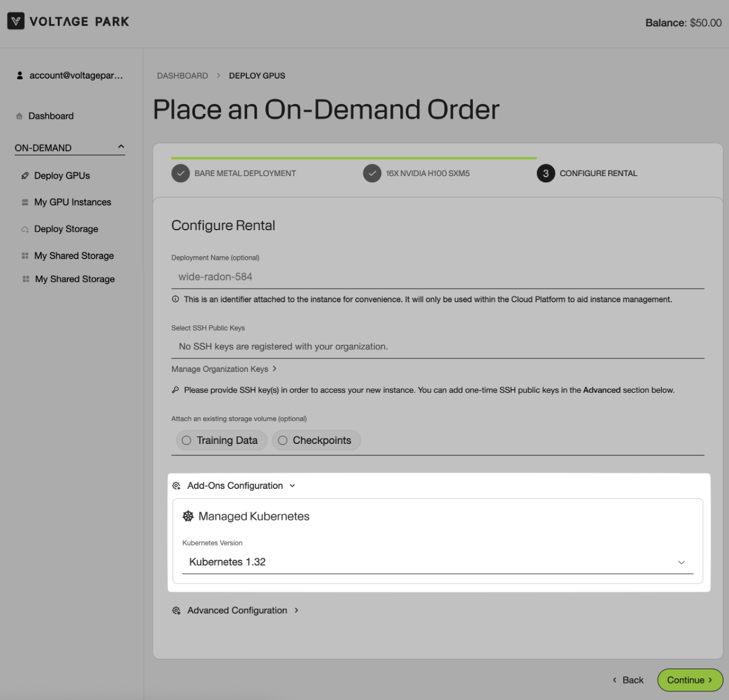Image resolution: width=729 pixels, height=700 pixels.
Task: Click the Deploy Storage cloud icon
Action: tap(25, 230)
